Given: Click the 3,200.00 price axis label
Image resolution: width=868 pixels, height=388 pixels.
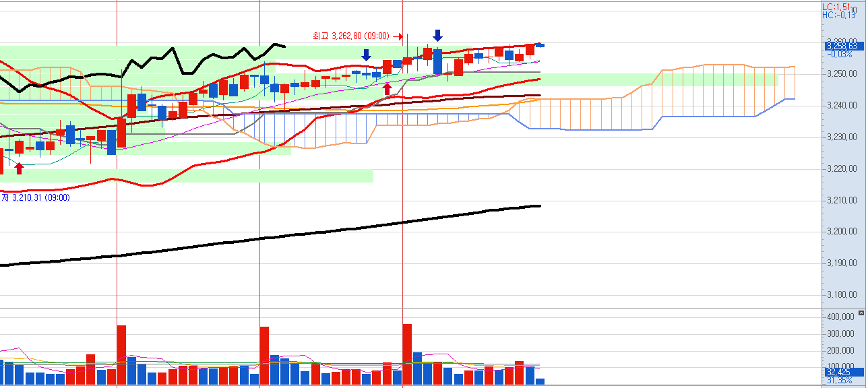Looking at the screenshot, I should [841, 232].
